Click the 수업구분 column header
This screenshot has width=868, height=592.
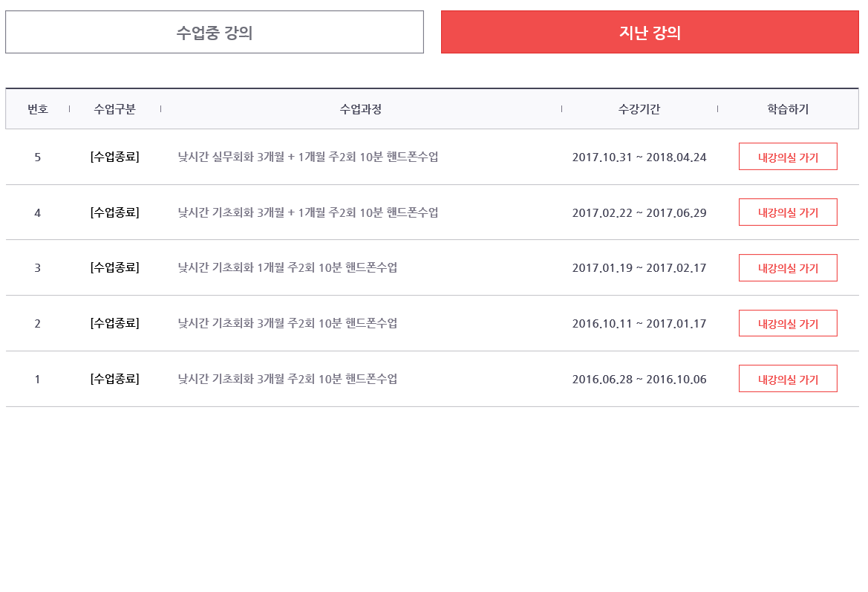click(115, 109)
